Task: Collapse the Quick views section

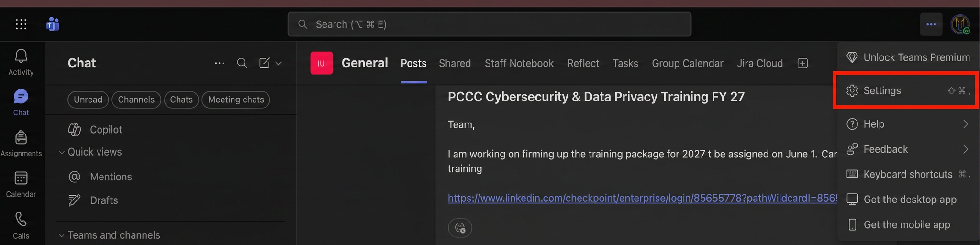Action: (x=62, y=152)
